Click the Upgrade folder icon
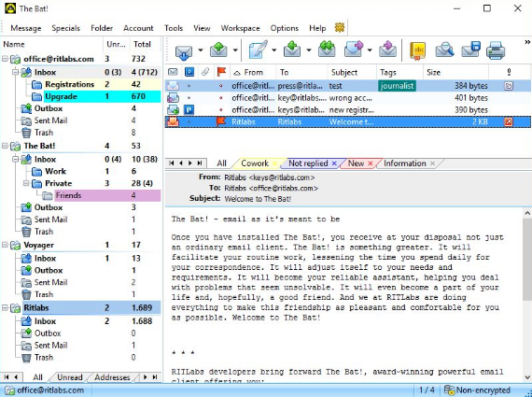 36,96
